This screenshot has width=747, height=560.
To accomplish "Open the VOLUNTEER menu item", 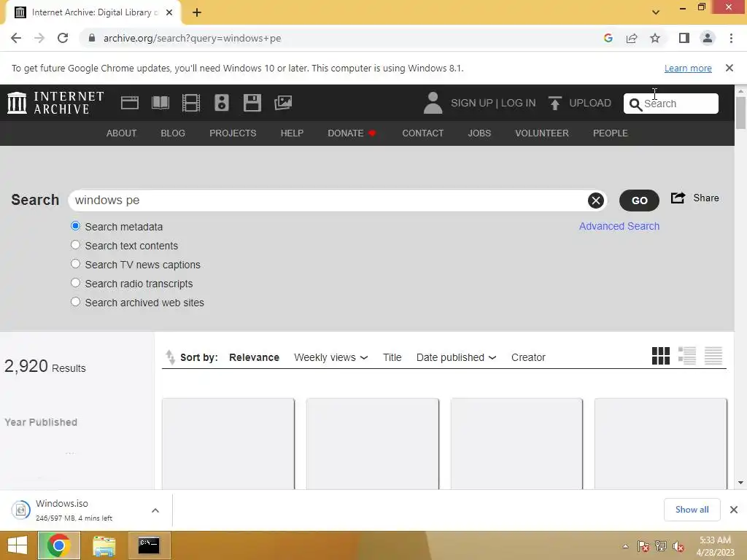I will tap(542, 133).
